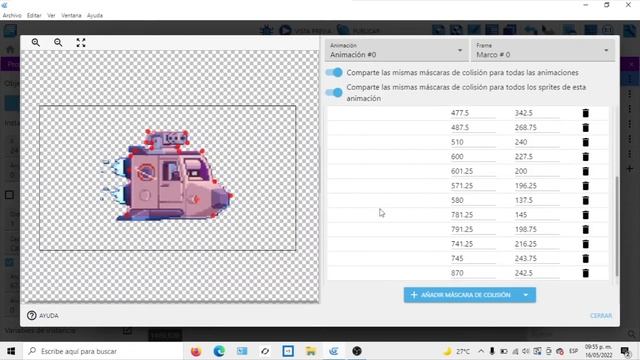Click the X field with value 781.25

(473, 215)
